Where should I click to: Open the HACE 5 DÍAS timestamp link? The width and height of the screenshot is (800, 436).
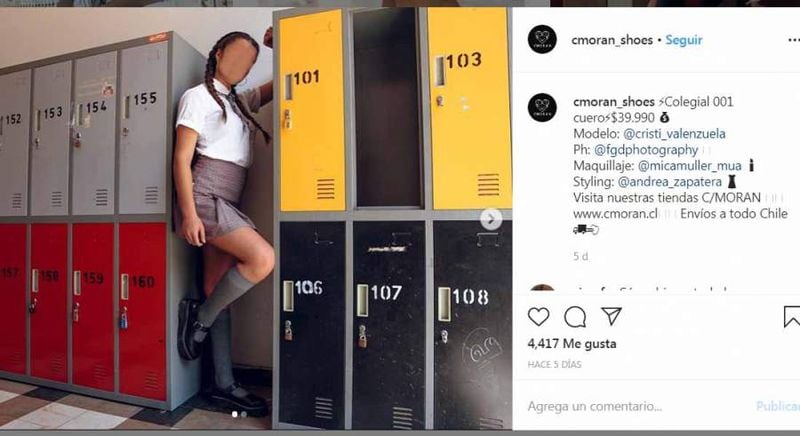click(555, 365)
